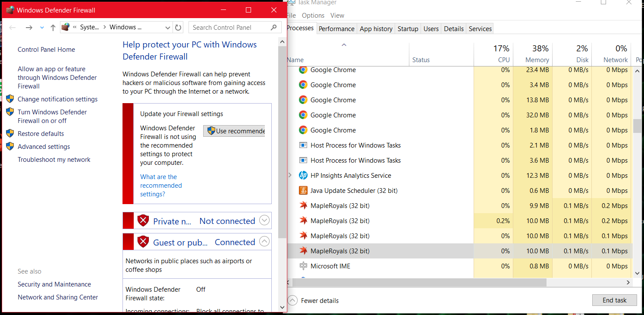This screenshot has height=315, width=644.
Task: Click Task Manager horizontal scrollbar thumb
Action: click(x=419, y=282)
